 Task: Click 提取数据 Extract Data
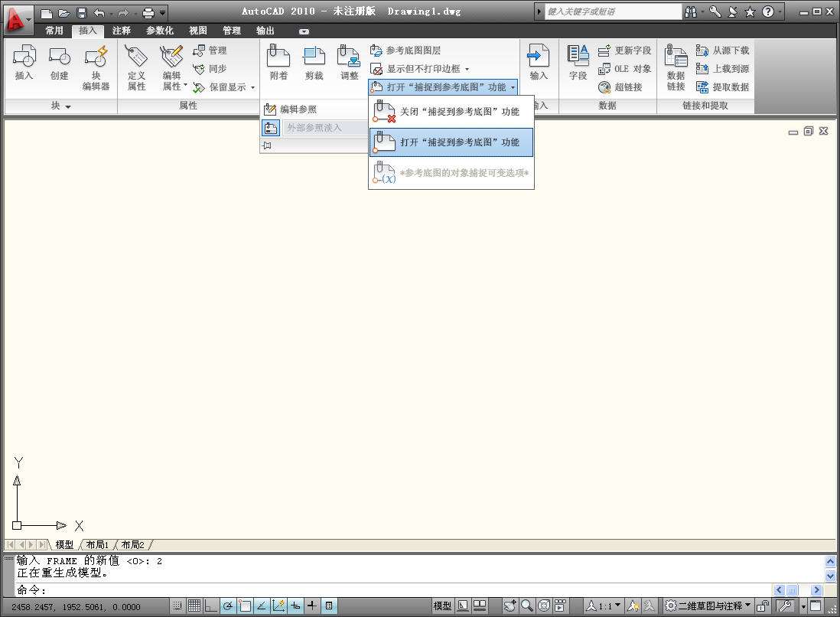click(723, 87)
